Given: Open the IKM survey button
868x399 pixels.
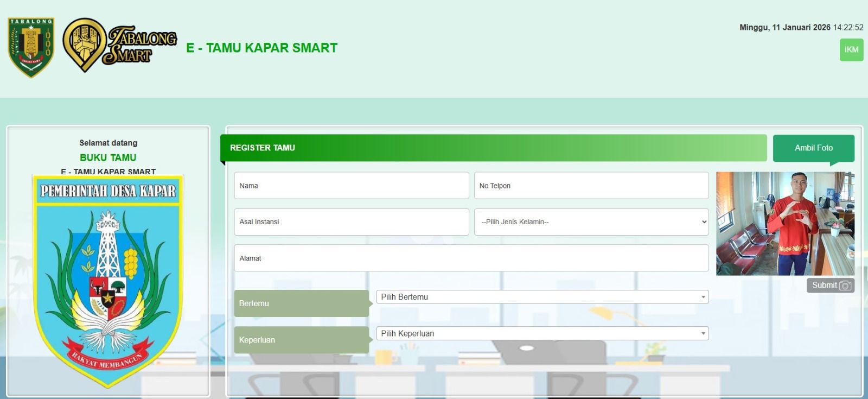Looking at the screenshot, I should [x=851, y=50].
